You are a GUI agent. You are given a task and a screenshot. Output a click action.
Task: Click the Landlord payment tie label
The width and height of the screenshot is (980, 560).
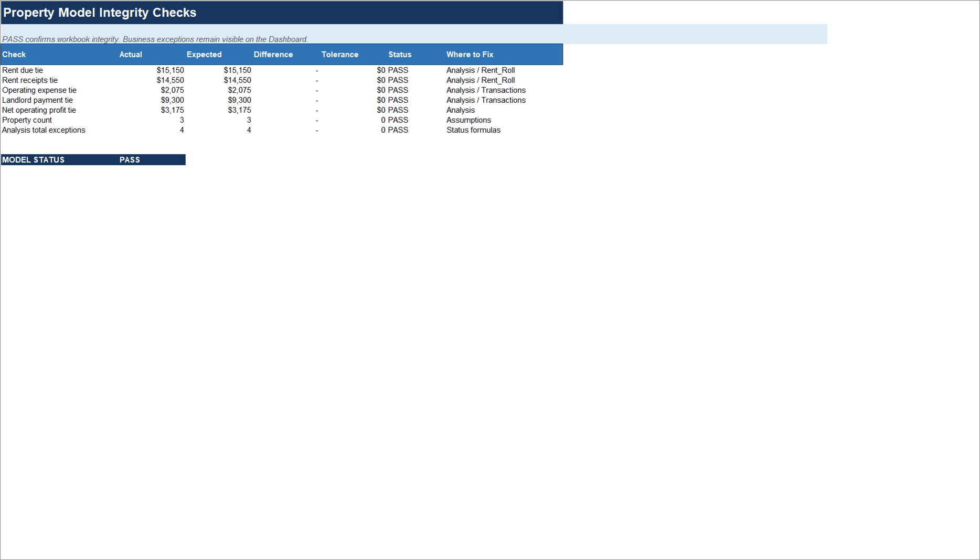(x=38, y=100)
